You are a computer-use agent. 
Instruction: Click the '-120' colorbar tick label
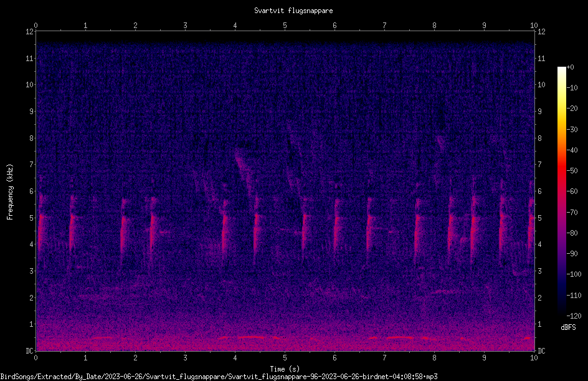574,316
